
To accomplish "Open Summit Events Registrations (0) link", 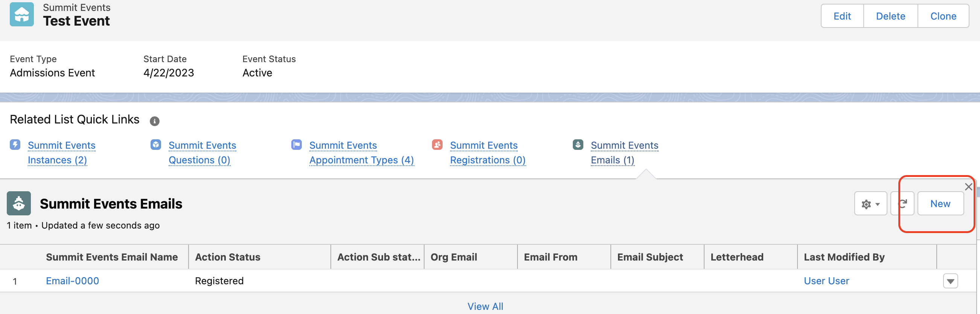I will (x=488, y=152).
